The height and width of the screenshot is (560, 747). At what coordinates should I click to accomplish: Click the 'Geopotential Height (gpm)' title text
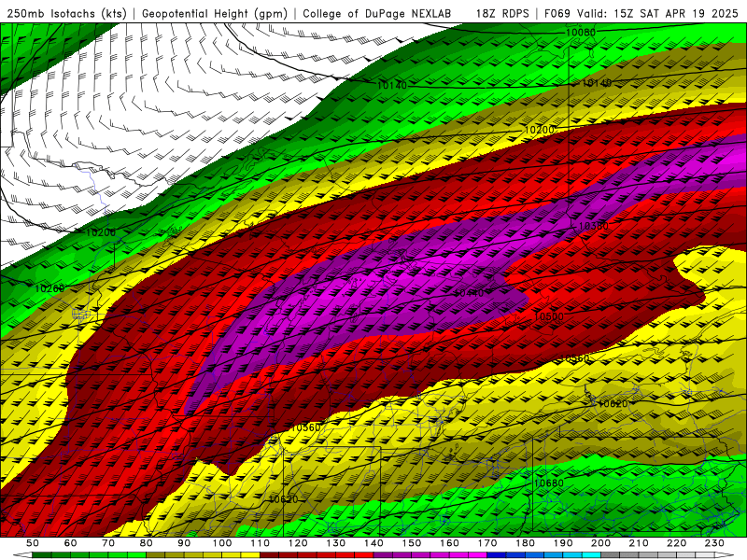click(215, 13)
